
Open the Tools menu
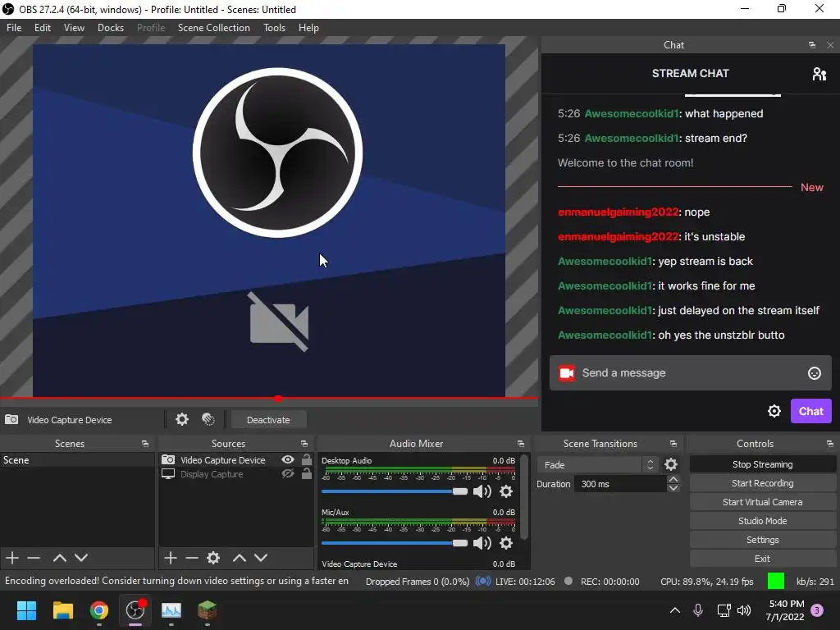click(274, 28)
